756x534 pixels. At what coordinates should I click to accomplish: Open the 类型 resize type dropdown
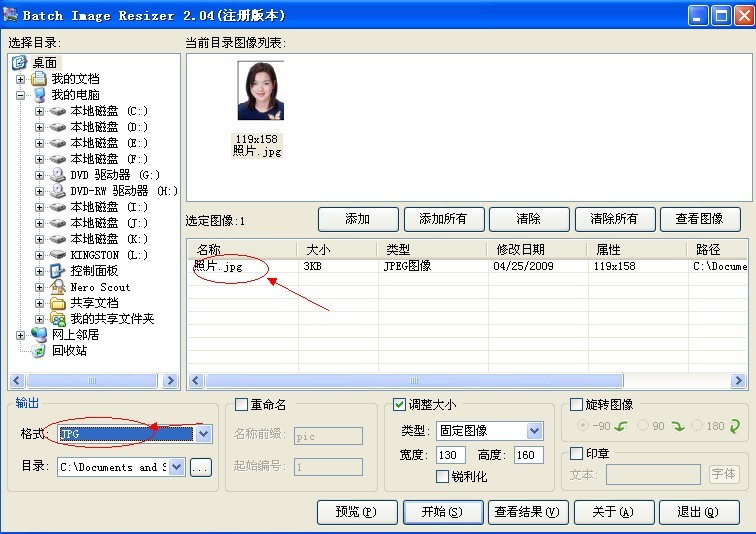coord(534,431)
